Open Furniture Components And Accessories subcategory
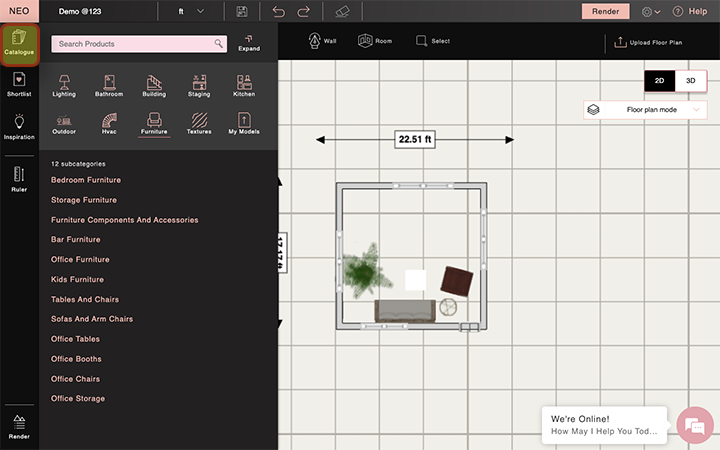Viewport: 720px width, 450px height. click(124, 220)
